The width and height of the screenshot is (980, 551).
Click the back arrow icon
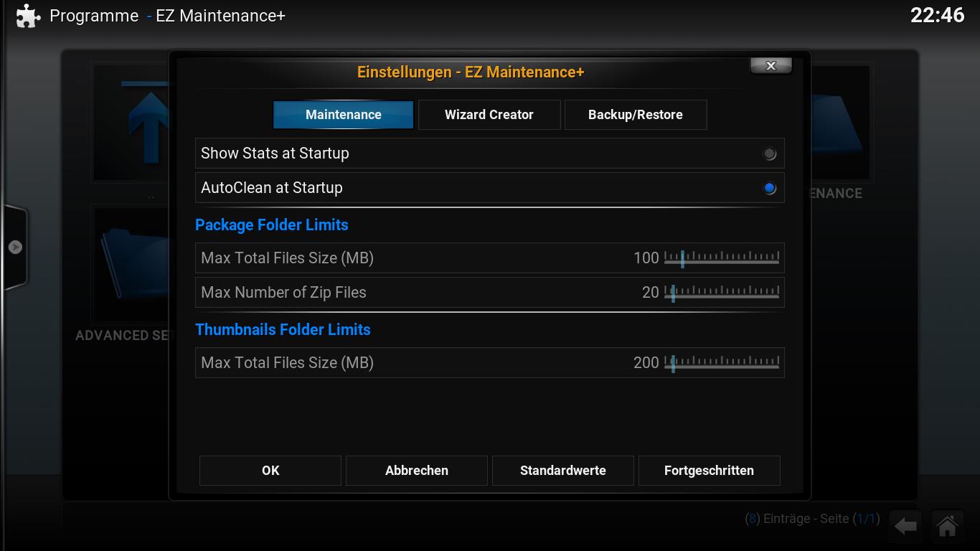[x=906, y=527]
